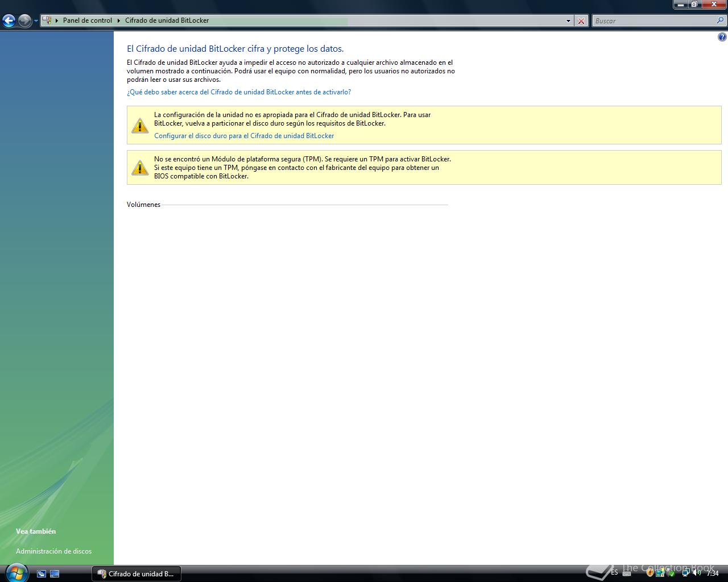Click the BitLocker icon in the address bar

click(x=47, y=20)
